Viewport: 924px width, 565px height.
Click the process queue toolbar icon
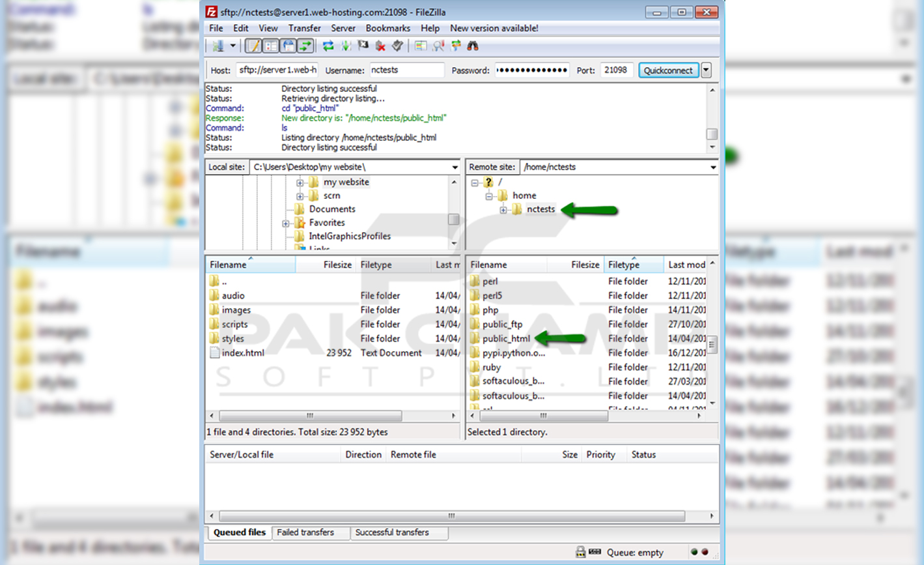[346, 46]
